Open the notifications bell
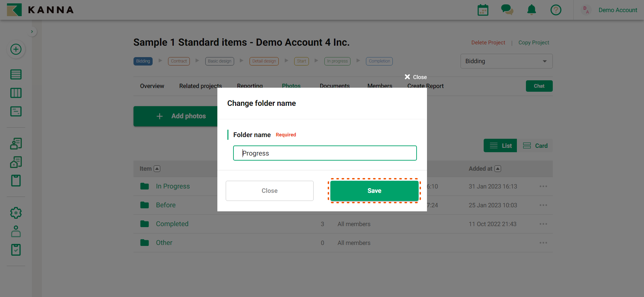 coord(531,10)
